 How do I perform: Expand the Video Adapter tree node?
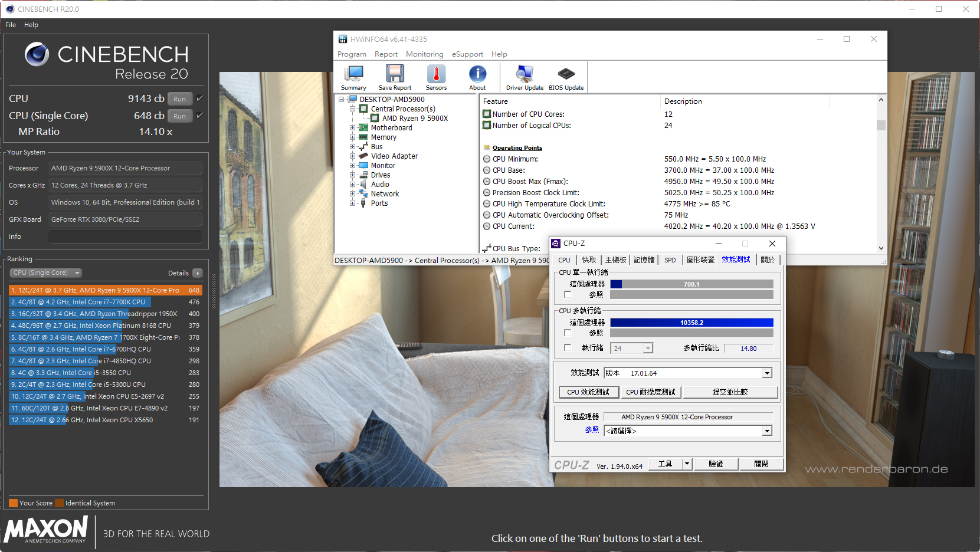click(352, 156)
